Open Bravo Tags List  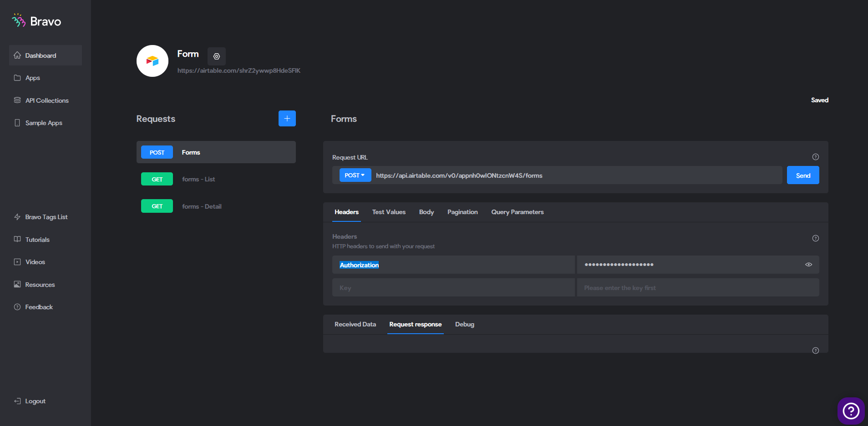click(x=41, y=217)
